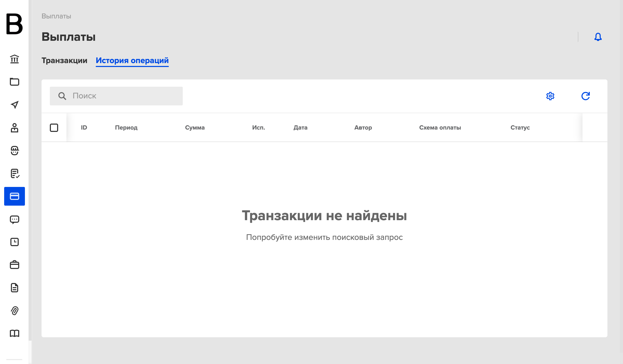
Task: Refresh the table with reload icon
Action: [x=586, y=96]
